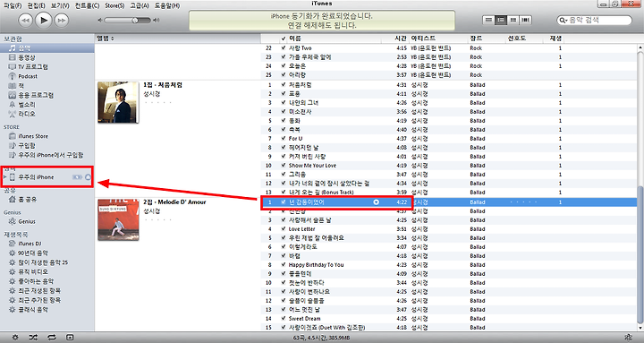This screenshot has height=343, width=644.
Task: Open the search magnifier dropdown
Action: pyautogui.click(x=563, y=21)
